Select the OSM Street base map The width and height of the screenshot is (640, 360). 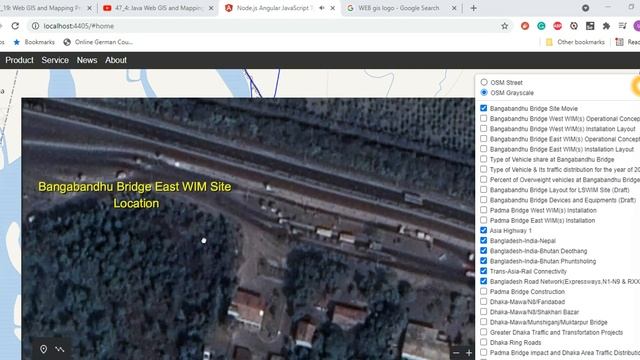pos(484,82)
